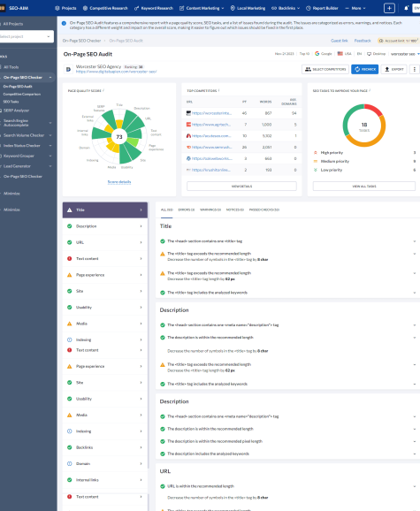Click the High priority flag icon
Viewport: 420px width, 511px height.
pyautogui.click(x=316, y=153)
